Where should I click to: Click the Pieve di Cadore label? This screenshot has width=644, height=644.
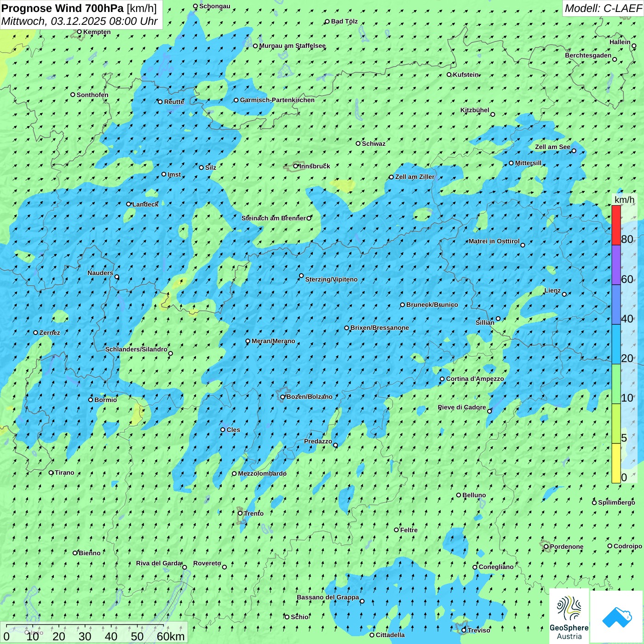pyautogui.click(x=462, y=407)
